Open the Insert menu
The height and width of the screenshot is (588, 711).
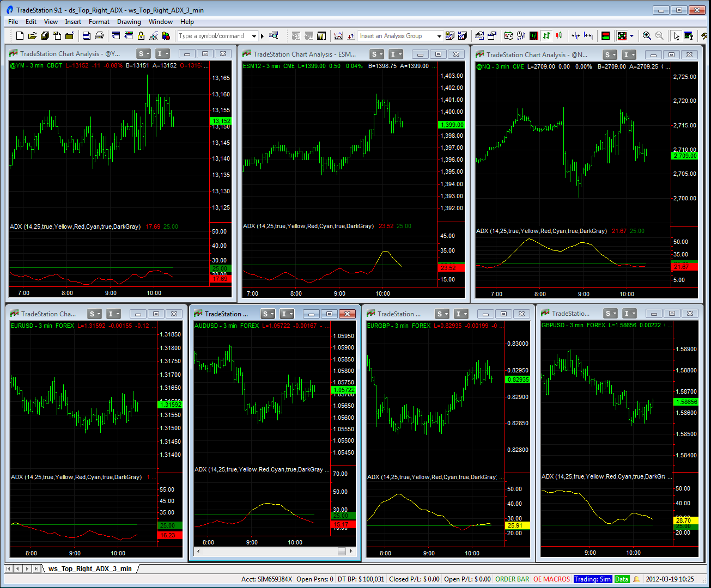[x=73, y=22]
